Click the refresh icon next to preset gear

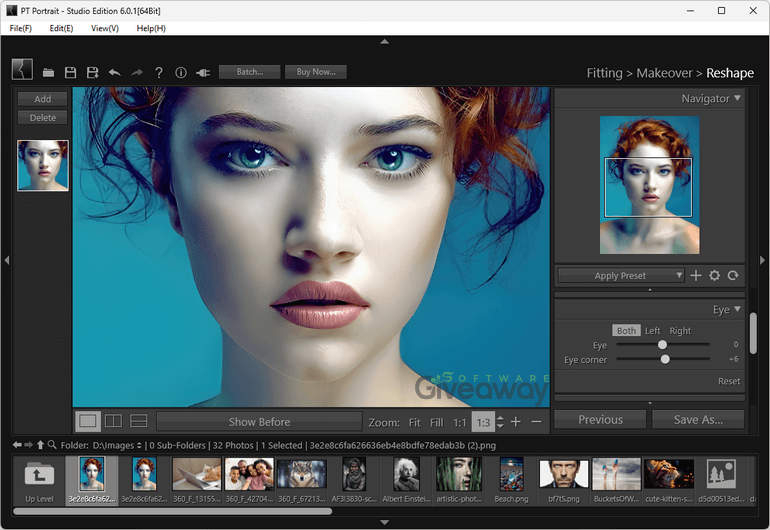tap(733, 276)
